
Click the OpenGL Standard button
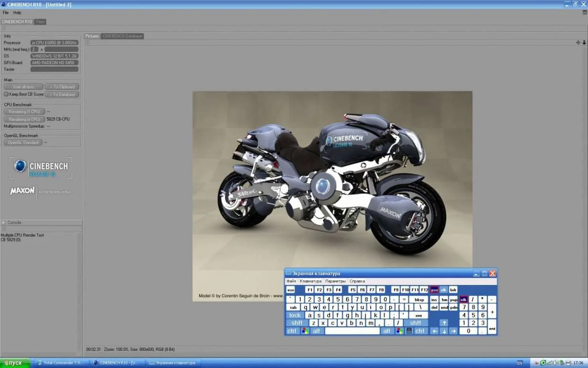pos(23,142)
